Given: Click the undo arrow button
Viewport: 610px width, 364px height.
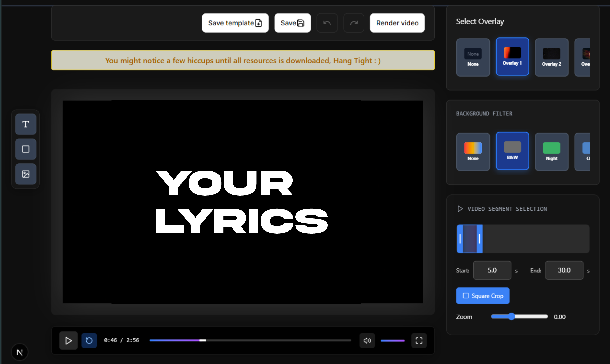Looking at the screenshot, I should pos(327,23).
